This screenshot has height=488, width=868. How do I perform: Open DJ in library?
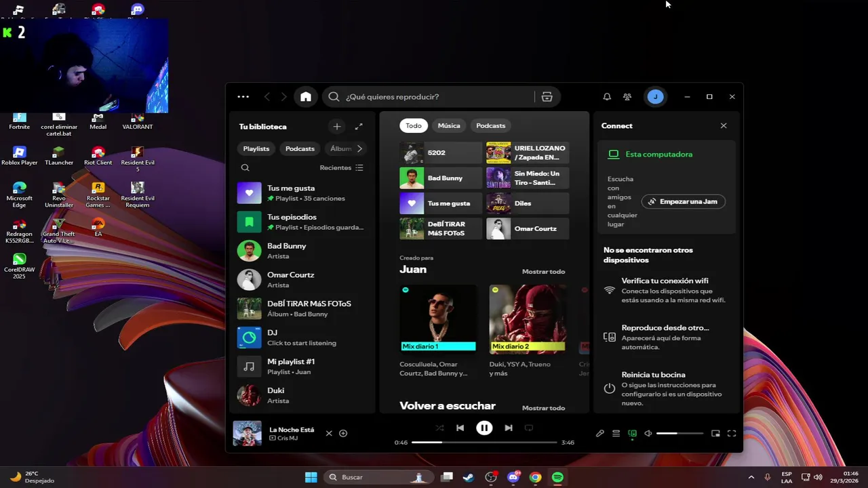pyautogui.click(x=302, y=338)
